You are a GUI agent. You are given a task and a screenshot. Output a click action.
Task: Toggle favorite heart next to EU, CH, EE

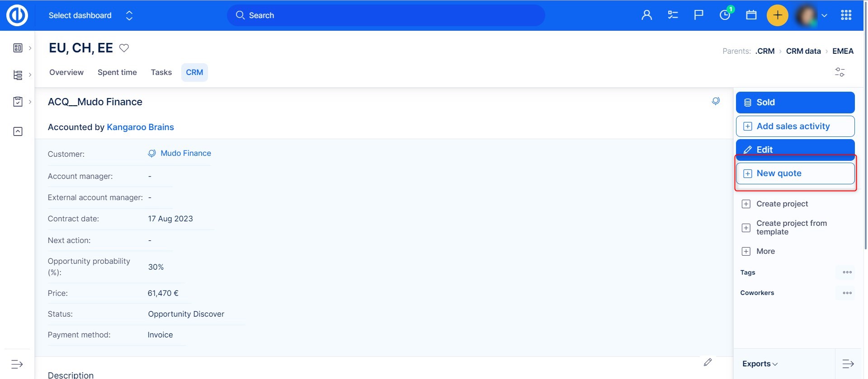(x=124, y=48)
